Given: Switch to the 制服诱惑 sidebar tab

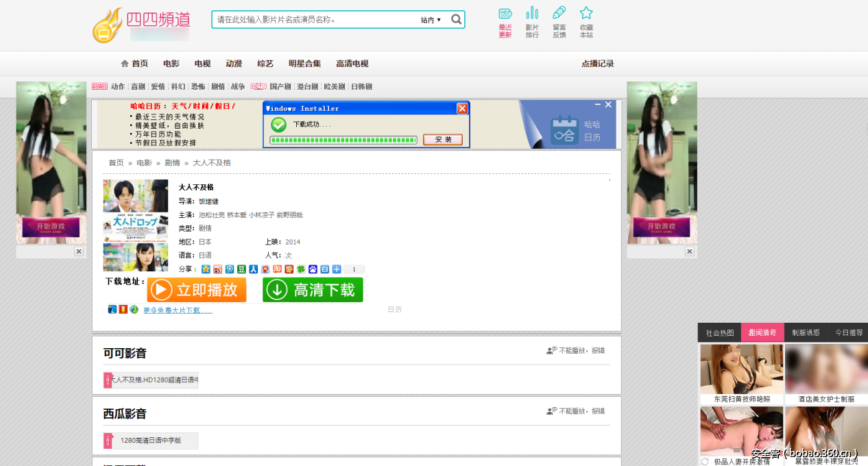Looking at the screenshot, I should tap(805, 332).
